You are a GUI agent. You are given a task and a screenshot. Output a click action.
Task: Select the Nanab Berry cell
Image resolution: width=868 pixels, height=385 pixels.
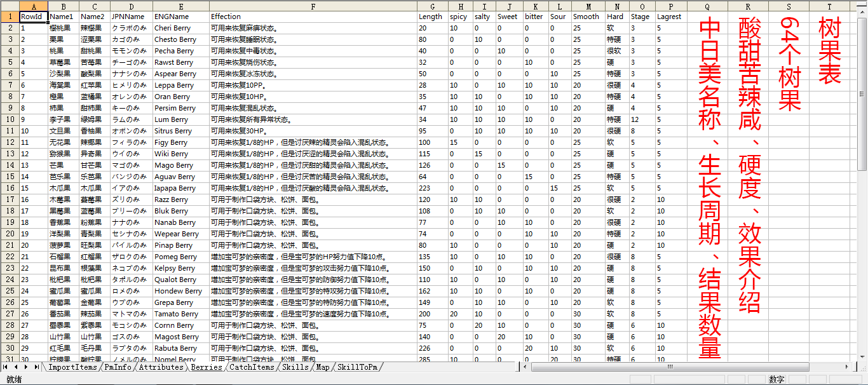181,222
